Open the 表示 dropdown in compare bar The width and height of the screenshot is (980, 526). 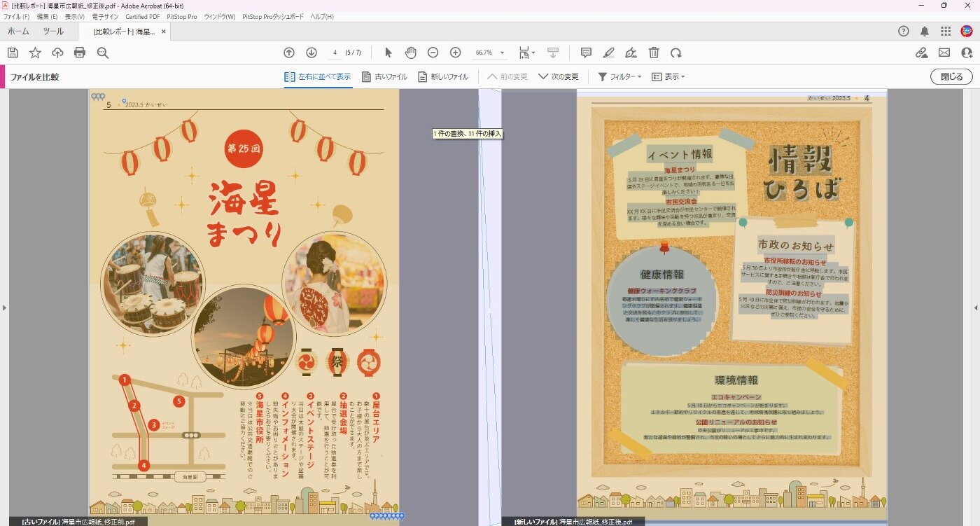668,77
